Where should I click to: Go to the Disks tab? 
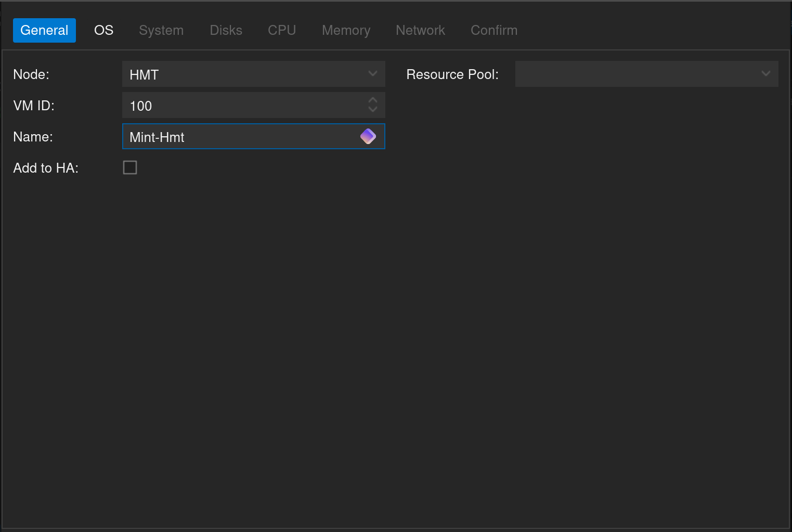[226, 30]
